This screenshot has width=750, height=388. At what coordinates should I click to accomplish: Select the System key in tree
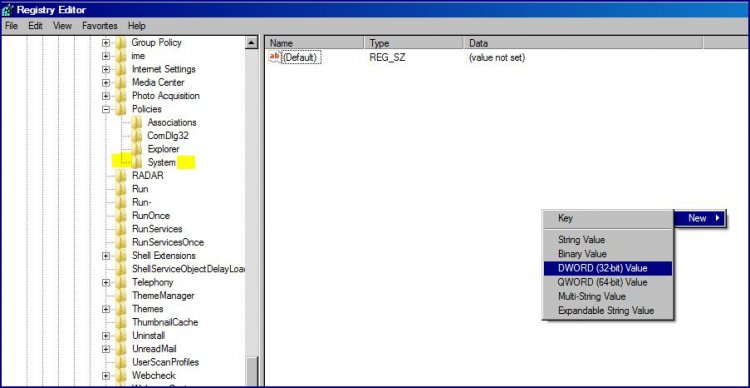point(161,163)
